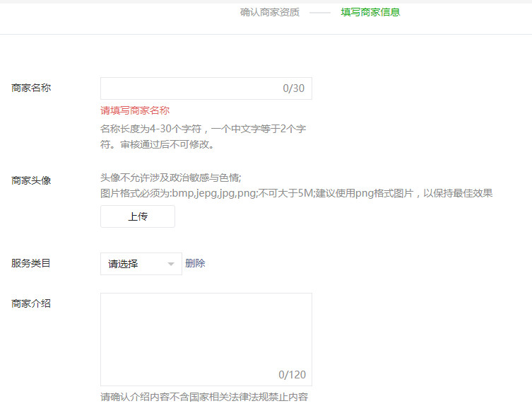
Task: Click the connector line between the steps
Action: 320,13
